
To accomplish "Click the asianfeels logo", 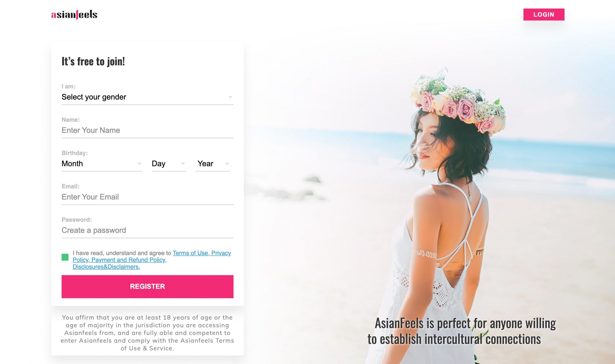I will (74, 14).
